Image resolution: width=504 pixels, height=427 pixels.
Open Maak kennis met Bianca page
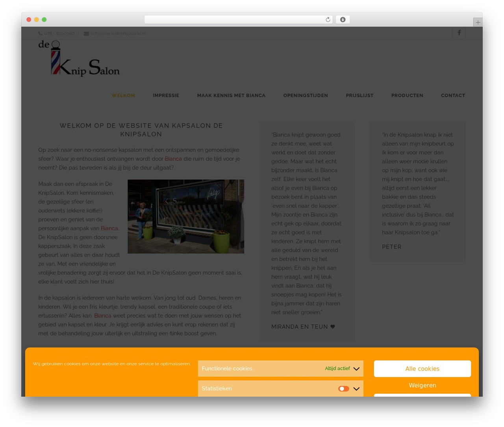(231, 95)
